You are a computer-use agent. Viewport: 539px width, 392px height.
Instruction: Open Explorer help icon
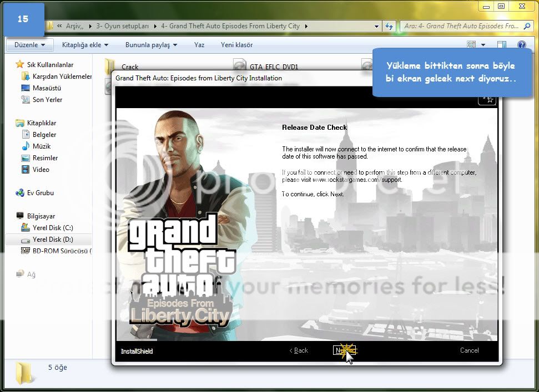pyautogui.click(x=521, y=44)
